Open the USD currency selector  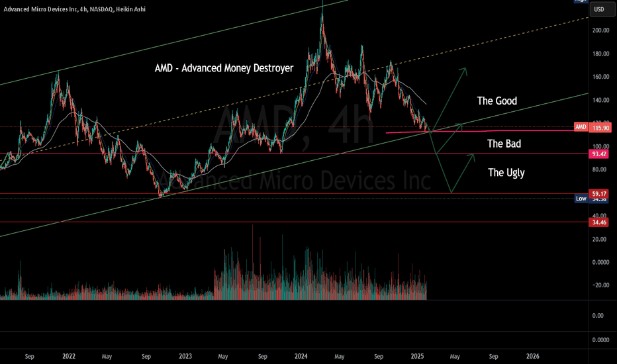(602, 9)
